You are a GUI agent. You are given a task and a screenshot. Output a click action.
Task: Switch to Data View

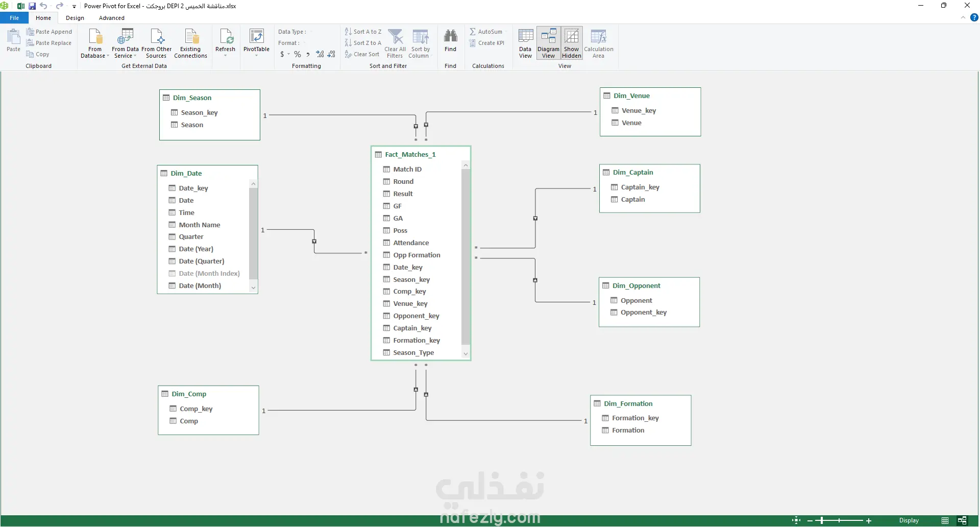(x=525, y=43)
